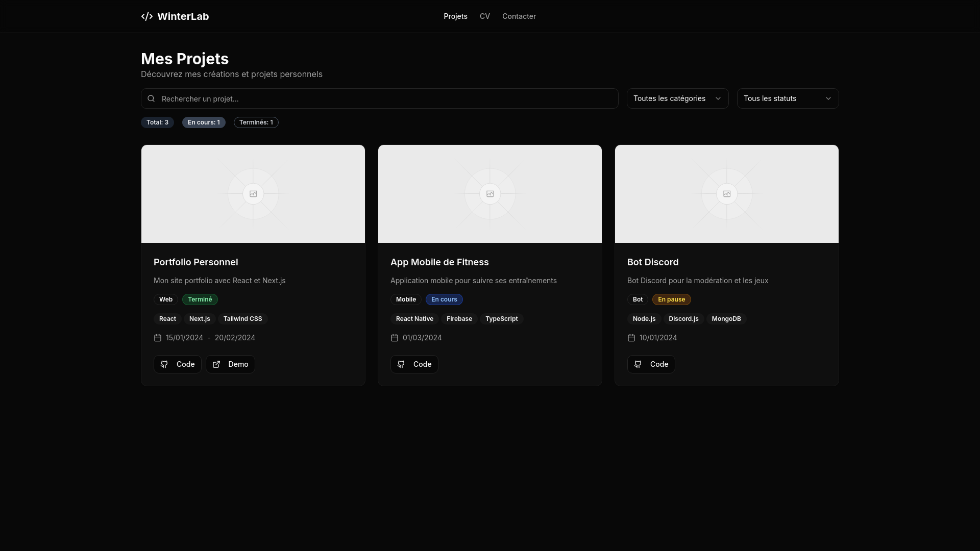The image size is (980, 551).
Task: Click the React Native tag
Action: coord(414,319)
